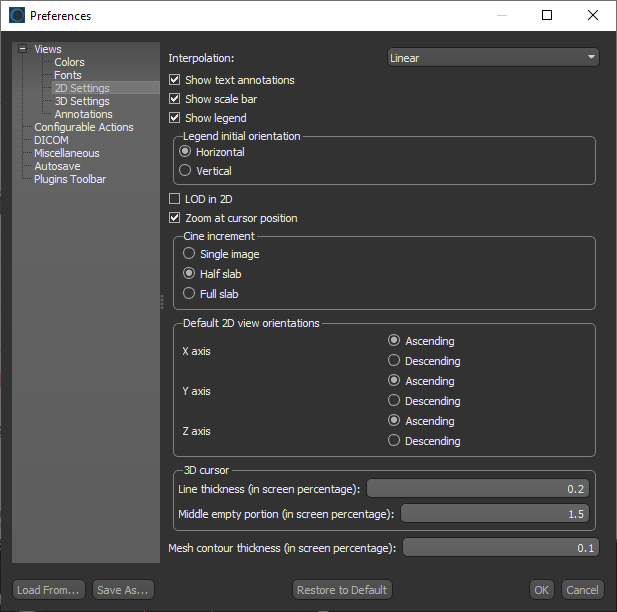This screenshot has height=612, width=617.
Task: Click the Preferences app icon in title bar
Action: click(17, 16)
